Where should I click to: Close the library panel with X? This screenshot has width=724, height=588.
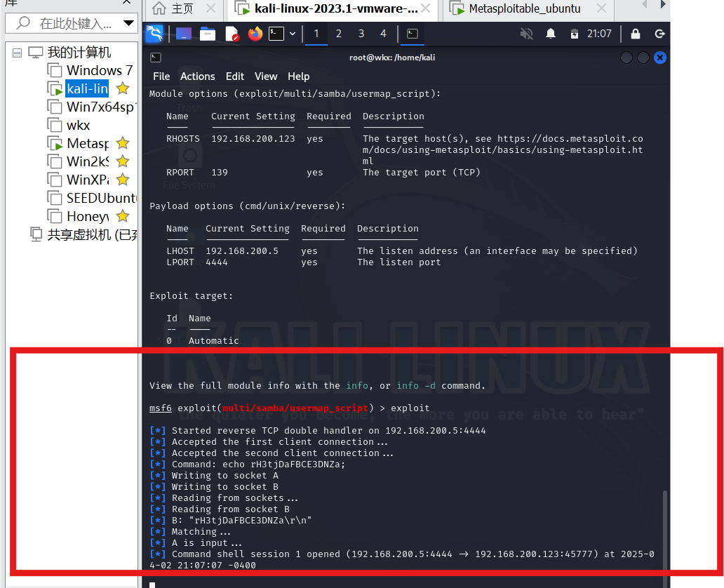point(126,2)
